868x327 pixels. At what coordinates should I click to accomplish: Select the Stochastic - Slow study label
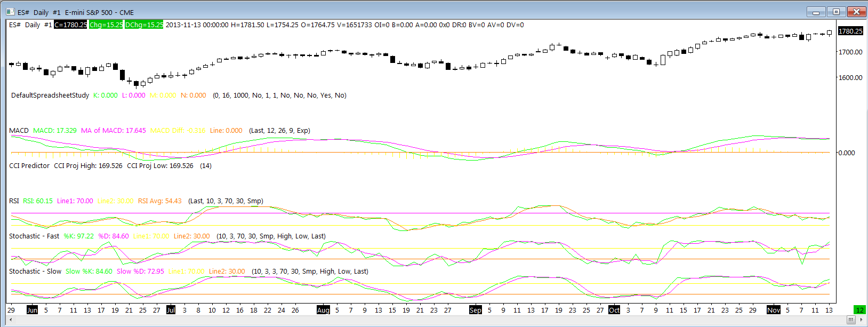click(35, 271)
